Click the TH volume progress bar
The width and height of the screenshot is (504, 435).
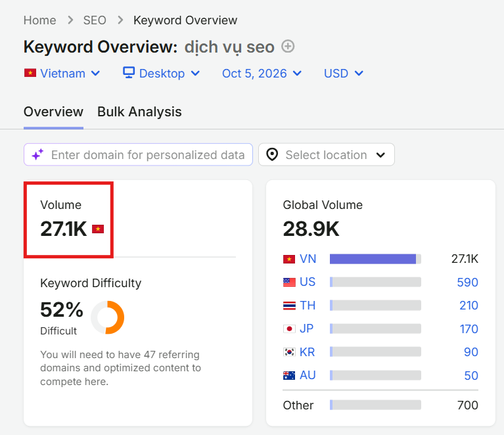pos(375,306)
